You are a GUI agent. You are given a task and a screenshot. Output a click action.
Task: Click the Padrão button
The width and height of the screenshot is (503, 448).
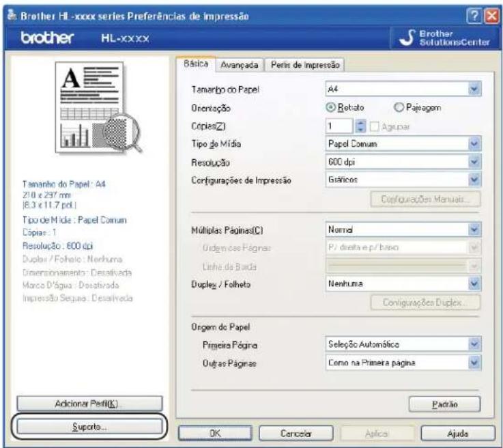[444, 404]
